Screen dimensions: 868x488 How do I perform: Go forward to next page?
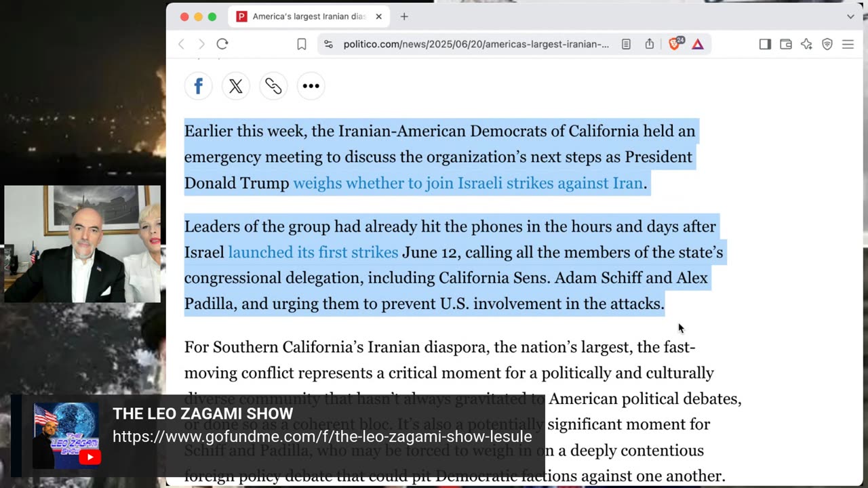pos(201,44)
